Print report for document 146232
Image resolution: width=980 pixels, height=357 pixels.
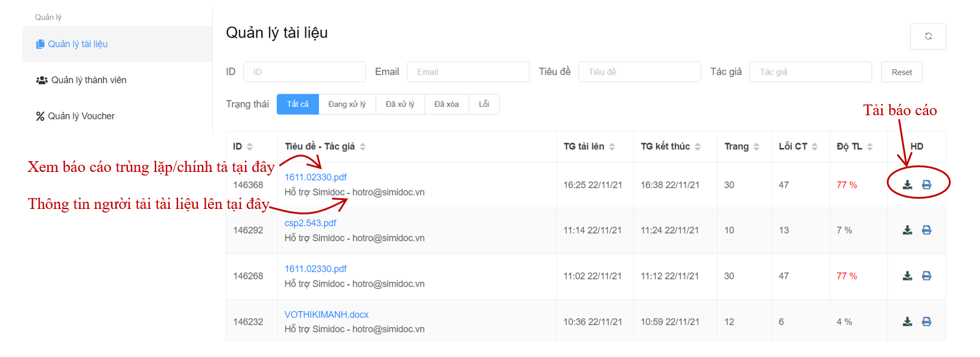pyautogui.click(x=926, y=322)
